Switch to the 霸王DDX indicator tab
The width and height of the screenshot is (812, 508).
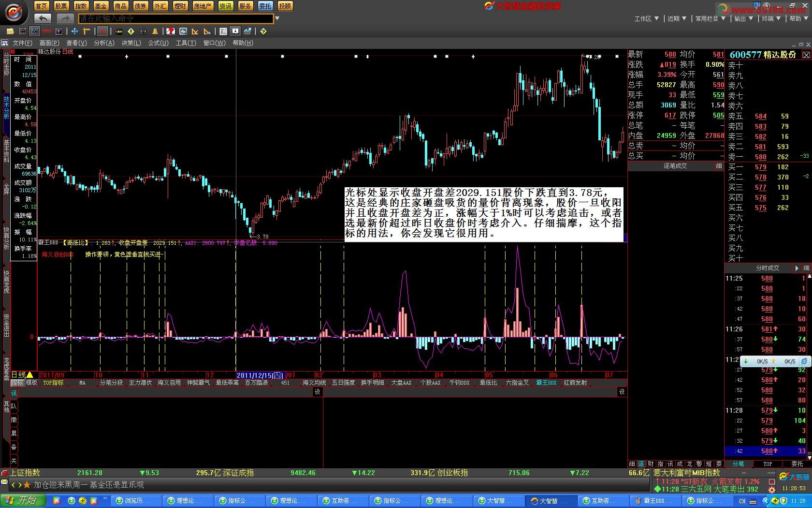546,383
